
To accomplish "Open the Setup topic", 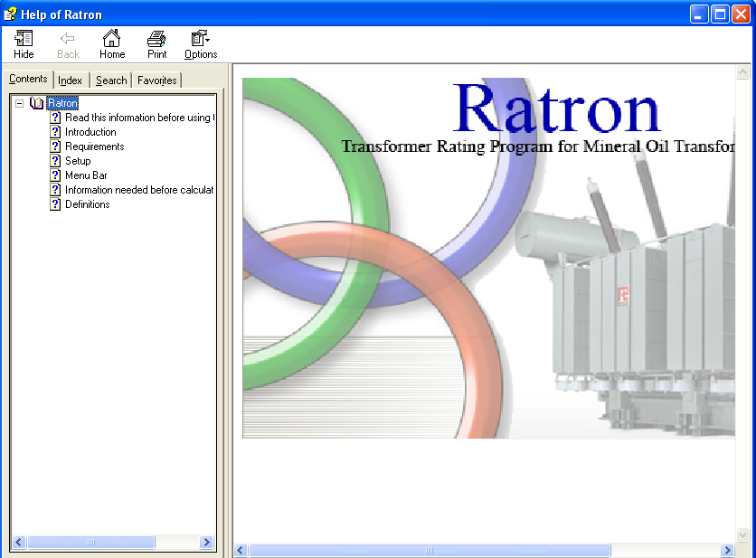I will 78,161.
